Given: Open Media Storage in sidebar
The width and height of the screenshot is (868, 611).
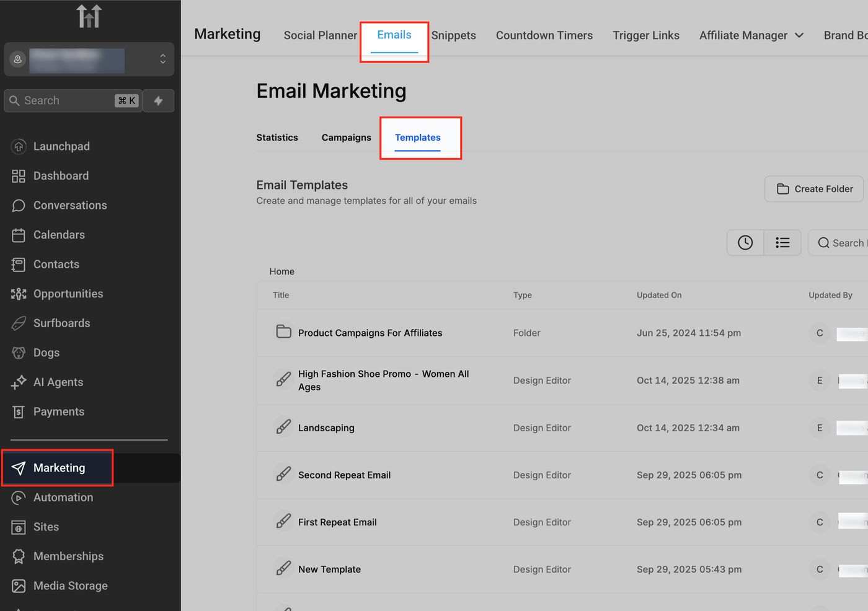Looking at the screenshot, I should pos(70,586).
